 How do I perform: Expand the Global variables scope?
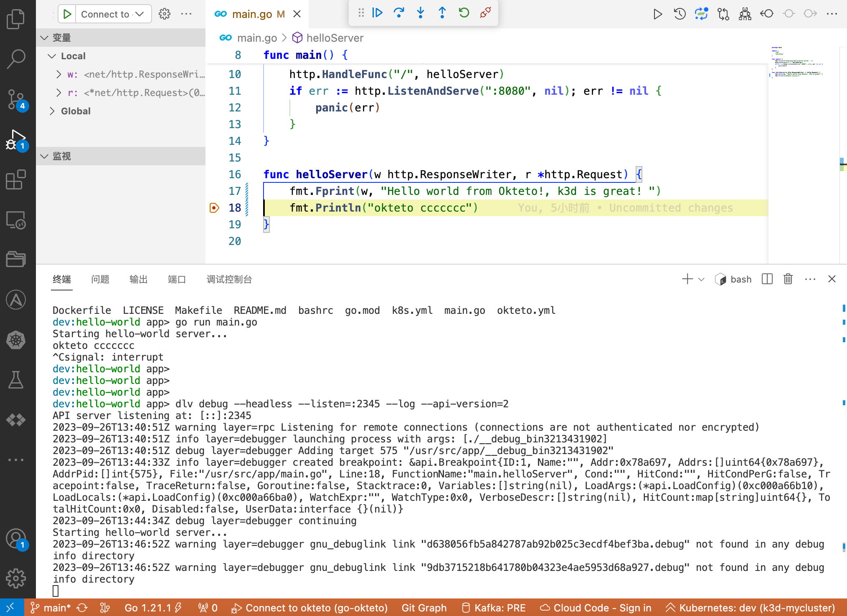(52, 111)
